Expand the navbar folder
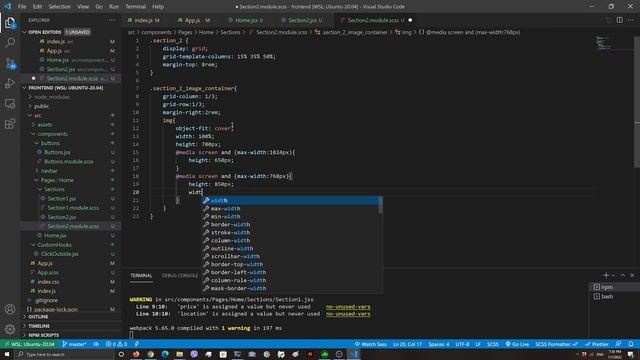Screen dimensions: 640x360 (x=49, y=171)
